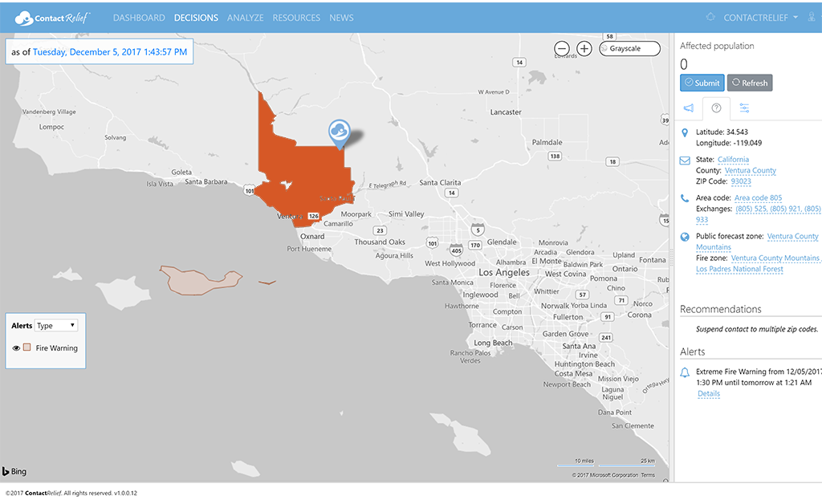
Task: Expand the CONTACTRELIEF account dropdown
Action: coord(761,18)
